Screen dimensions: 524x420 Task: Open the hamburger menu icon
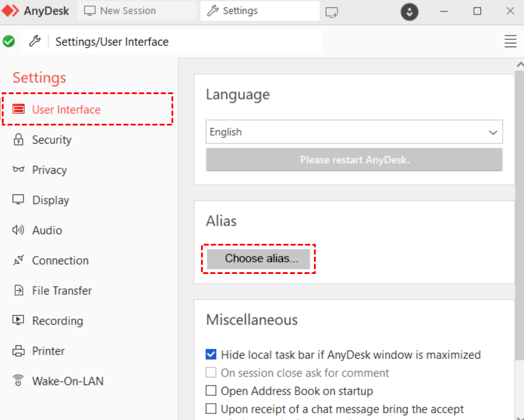pos(510,42)
